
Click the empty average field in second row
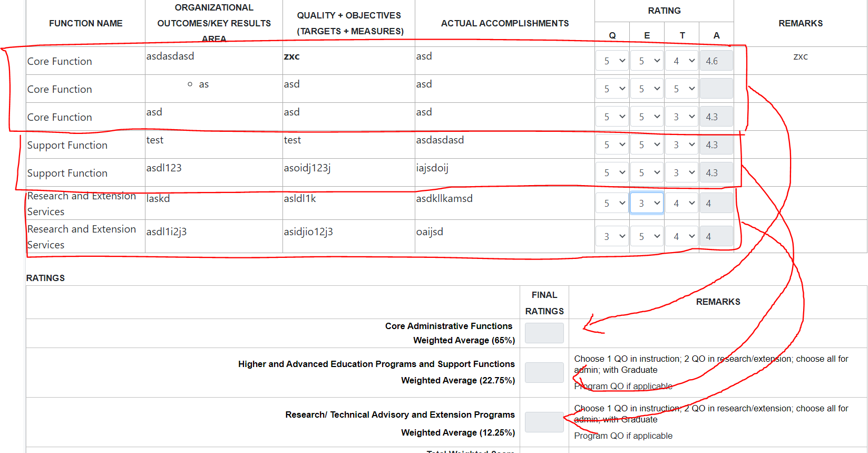click(x=716, y=89)
